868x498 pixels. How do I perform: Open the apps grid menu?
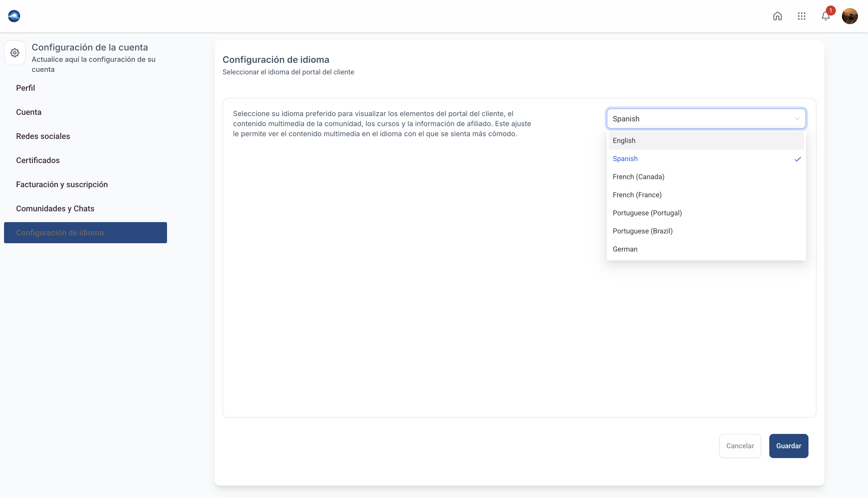click(802, 16)
